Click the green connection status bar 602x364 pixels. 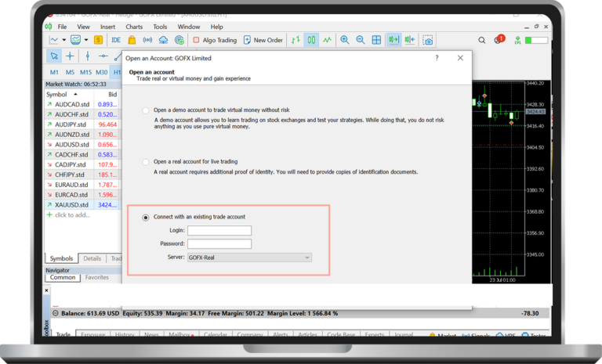pos(536,40)
